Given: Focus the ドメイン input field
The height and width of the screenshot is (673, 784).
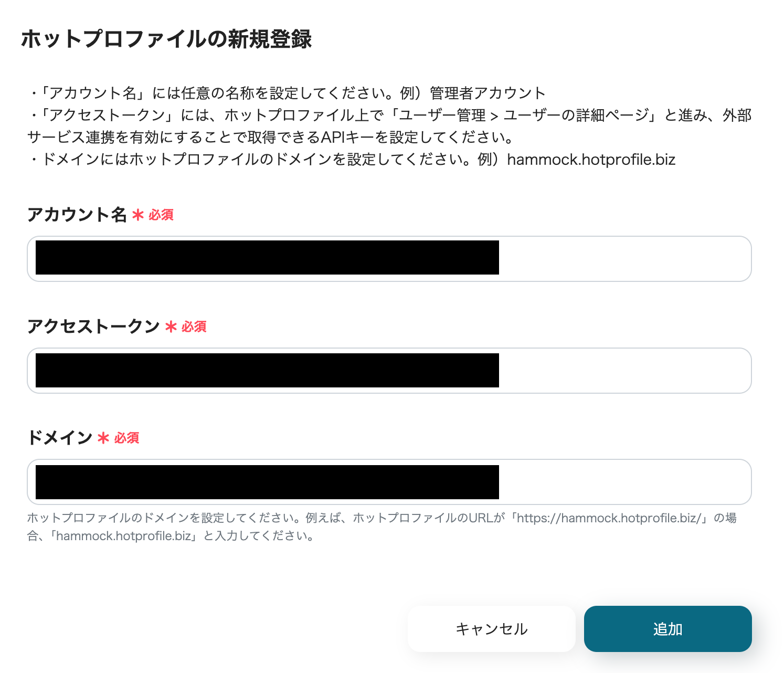Looking at the screenshot, I should coord(389,482).
